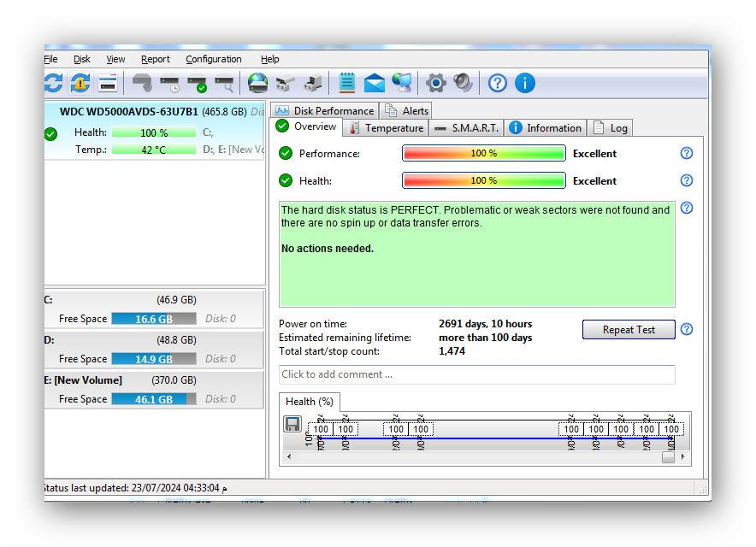This screenshot has height=547, width=756.
Task: Click the health chart horizontal scrollbar thumb
Action: (668, 457)
